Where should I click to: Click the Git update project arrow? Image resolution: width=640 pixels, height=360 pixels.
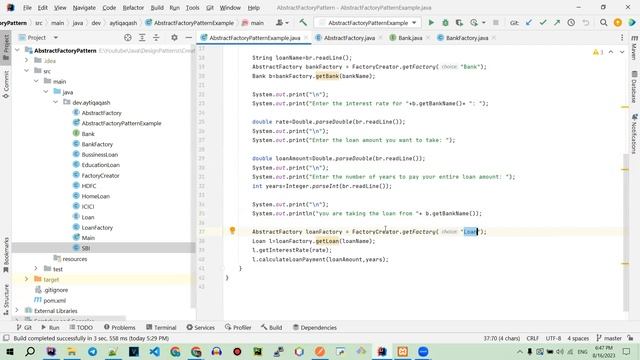click(x=529, y=23)
